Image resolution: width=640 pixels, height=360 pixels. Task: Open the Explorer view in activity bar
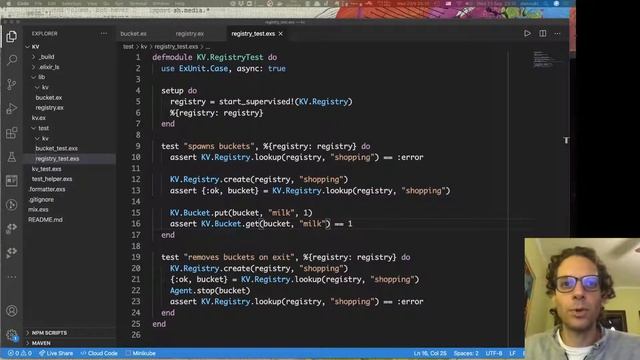point(11,37)
